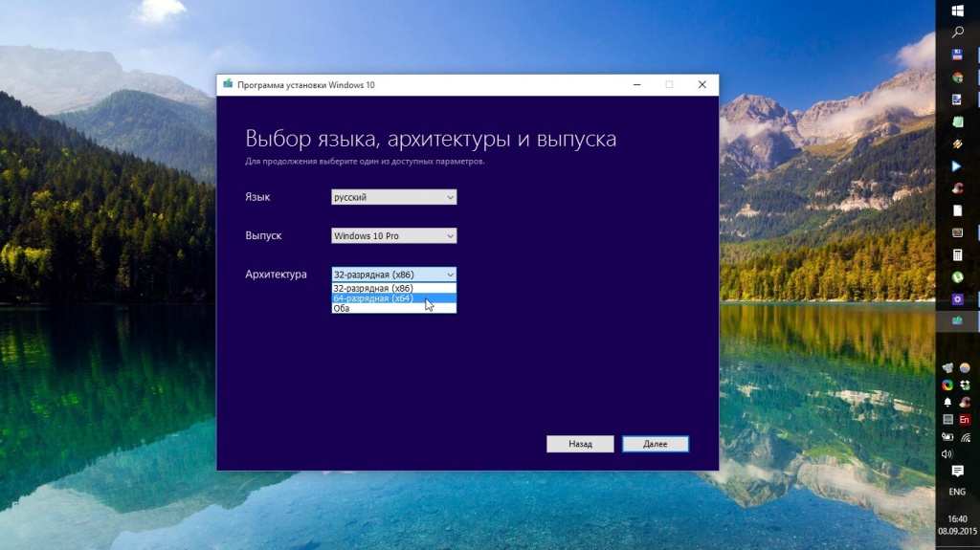Open the floppy disk taskbar app
This screenshot has height=550, width=980.
(957, 55)
